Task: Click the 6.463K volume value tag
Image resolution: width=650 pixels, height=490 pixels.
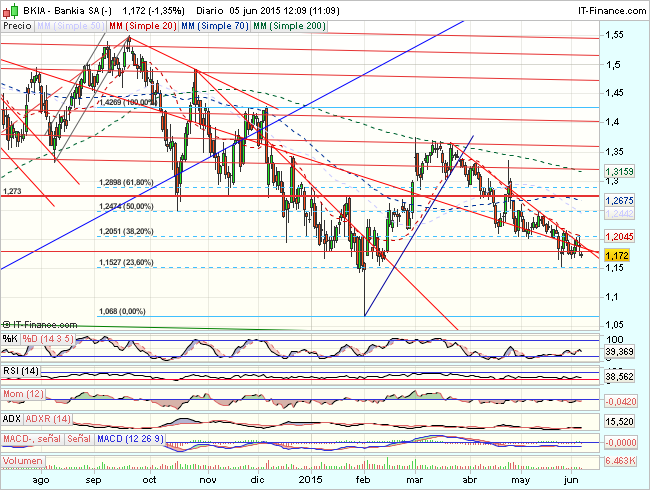Action: (620, 459)
